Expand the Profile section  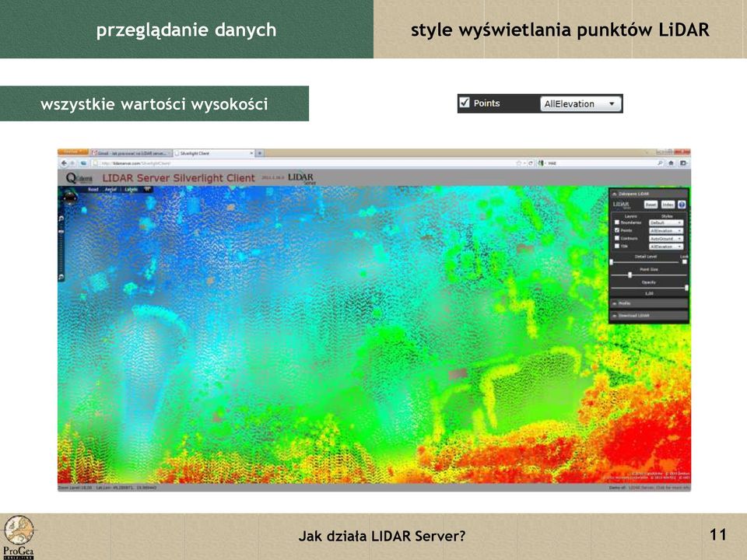click(649, 303)
